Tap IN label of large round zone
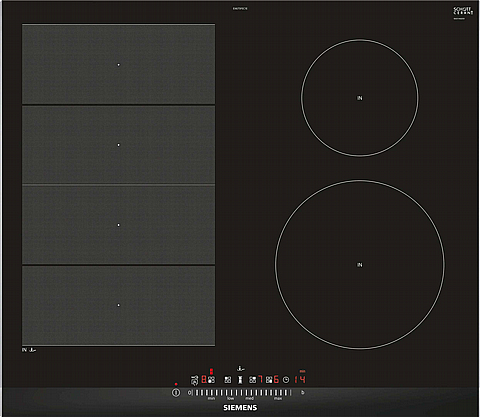This screenshot has height=417, width=480. (360, 265)
